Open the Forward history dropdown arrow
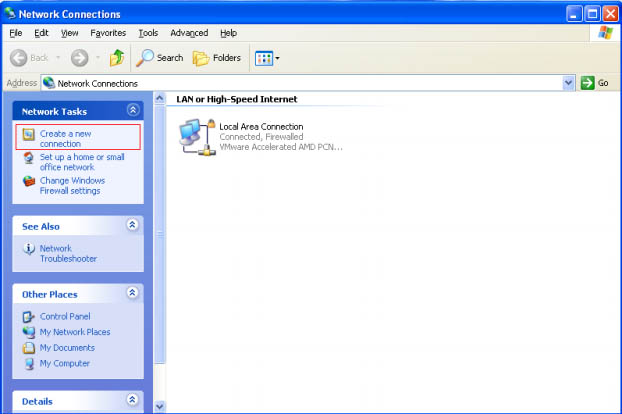Viewport: 622px width, 414px height. click(x=98, y=58)
